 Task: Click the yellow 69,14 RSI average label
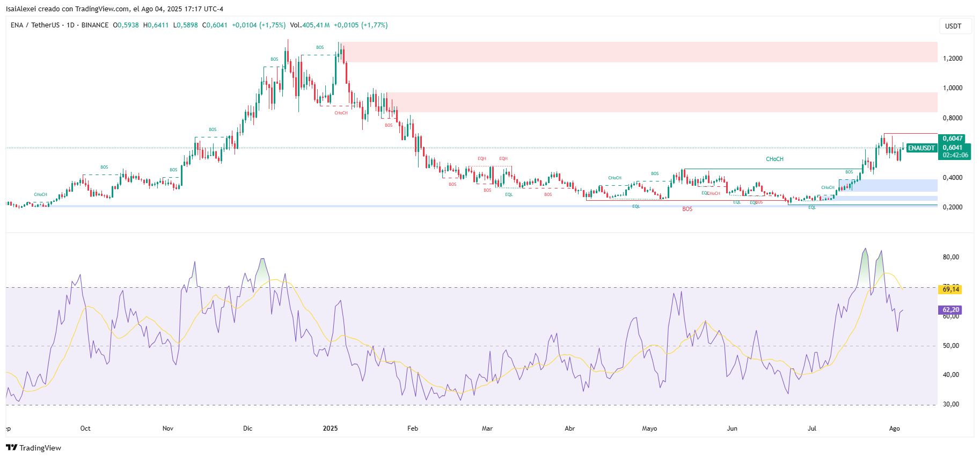(950, 289)
